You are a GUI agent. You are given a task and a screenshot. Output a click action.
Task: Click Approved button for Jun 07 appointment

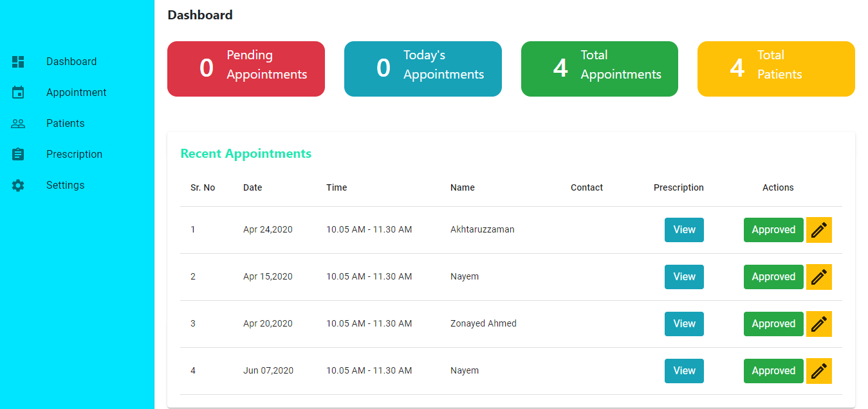[773, 371]
